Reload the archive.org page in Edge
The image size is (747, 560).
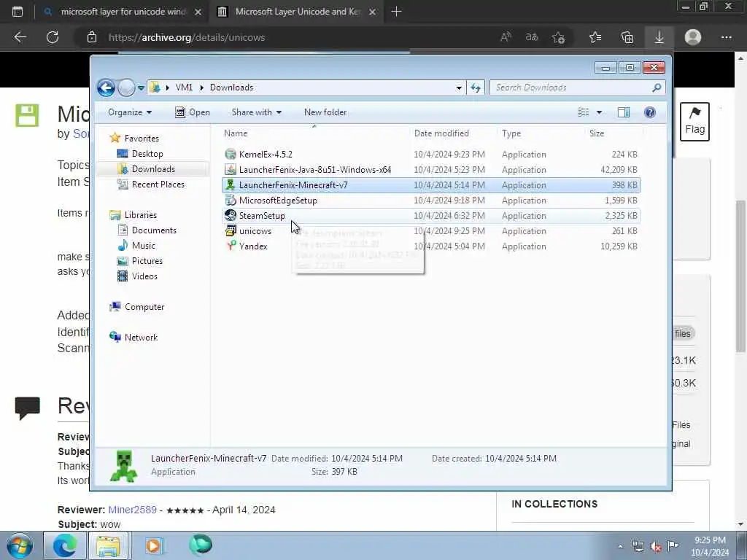point(53,37)
